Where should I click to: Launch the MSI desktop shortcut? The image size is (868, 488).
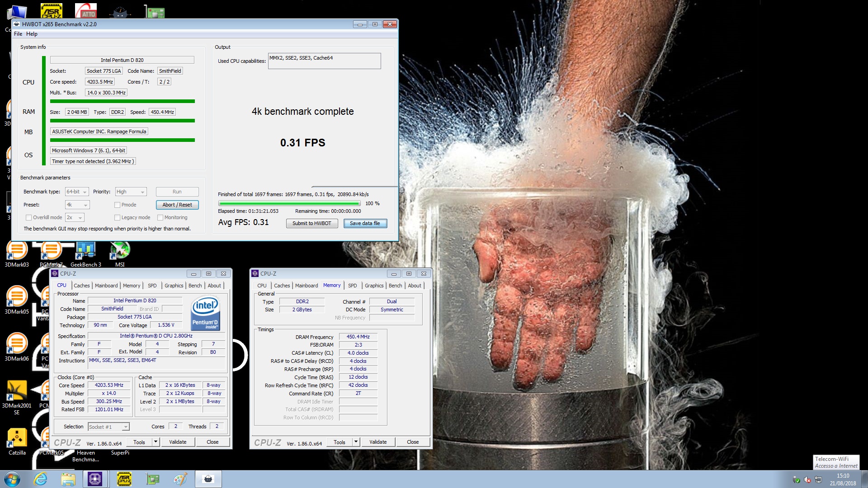coord(120,253)
